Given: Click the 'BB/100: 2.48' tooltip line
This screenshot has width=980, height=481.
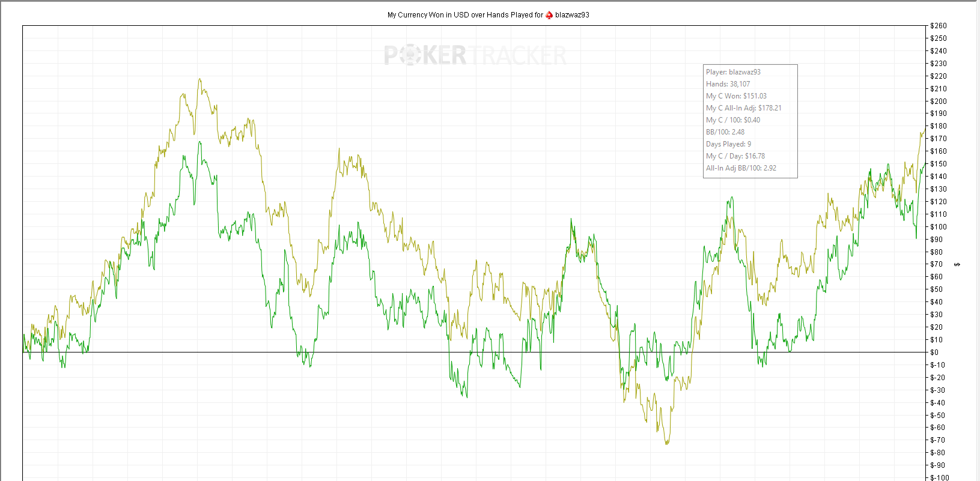Looking at the screenshot, I should click(725, 132).
